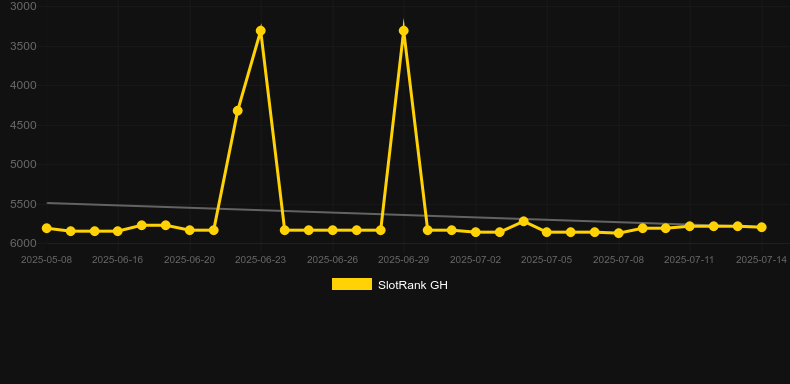
Task: Click the x-axis label 2025-05-08
Action: point(46,260)
